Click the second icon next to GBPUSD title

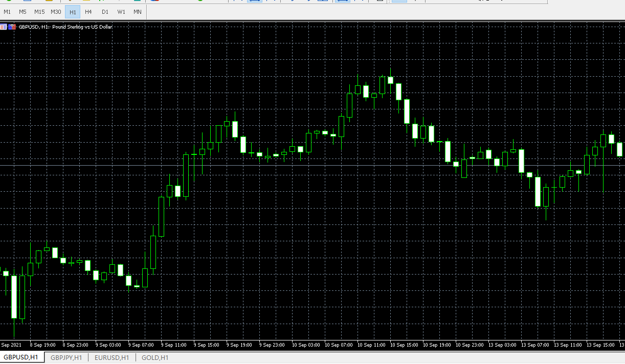tap(12, 27)
